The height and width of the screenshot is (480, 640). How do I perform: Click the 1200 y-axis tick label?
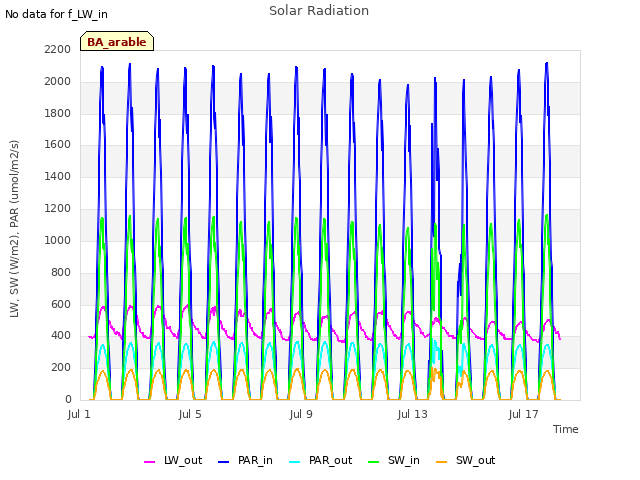(58, 208)
